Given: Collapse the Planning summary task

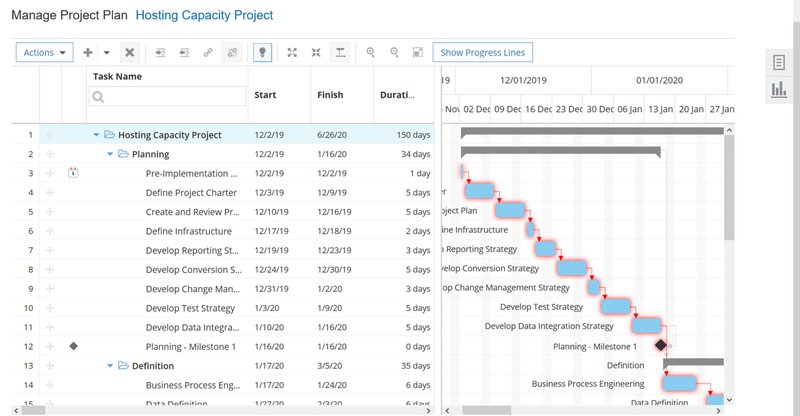Looking at the screenshot, I should [111, 154].
